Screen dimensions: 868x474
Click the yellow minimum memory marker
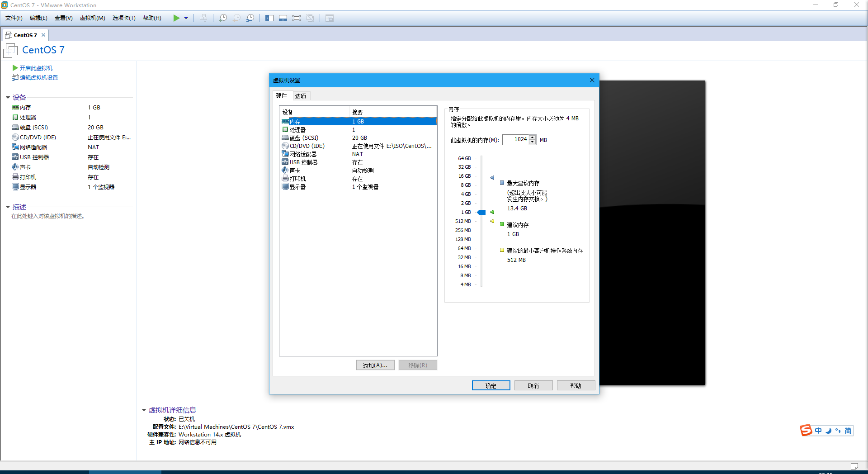pos(492,221)
